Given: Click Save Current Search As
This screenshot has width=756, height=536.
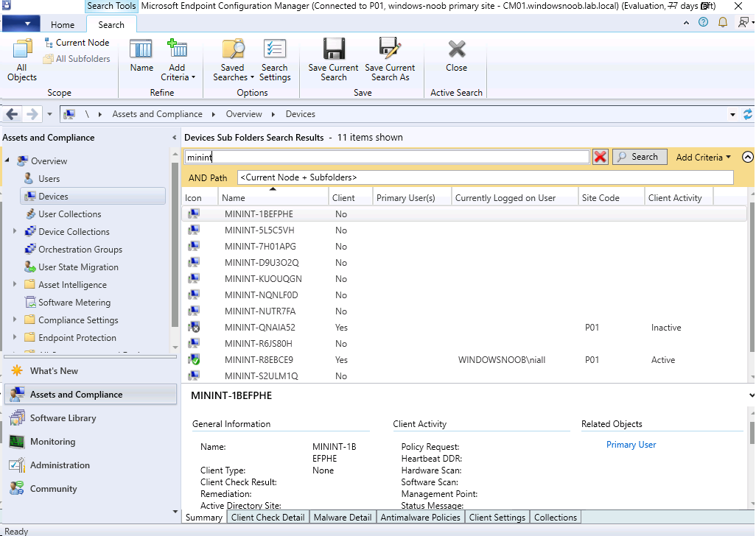Looking at the screenshot, I should click(390, 60).
